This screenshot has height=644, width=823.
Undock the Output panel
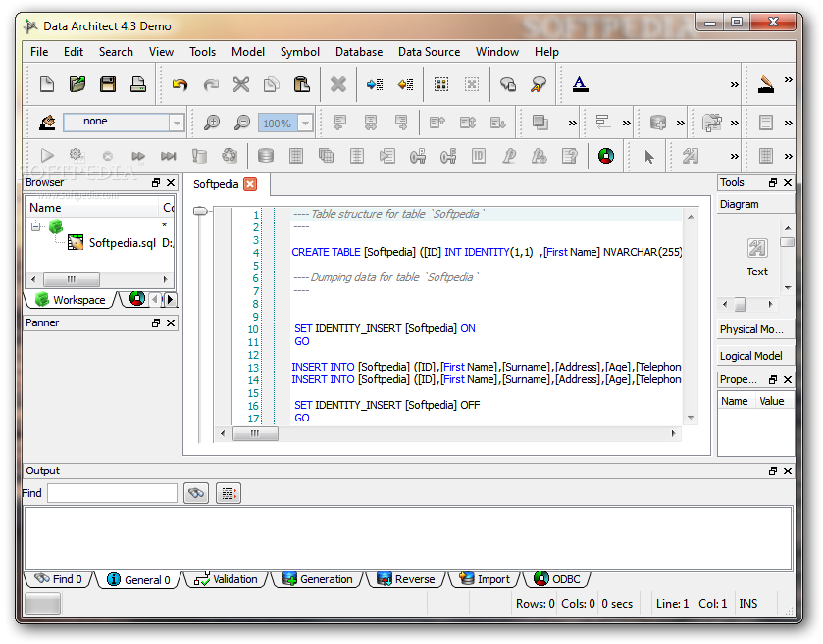coord(773,471)
